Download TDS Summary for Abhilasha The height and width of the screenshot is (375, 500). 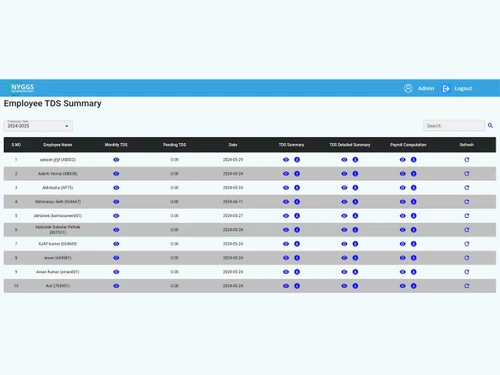coord(297,188)
